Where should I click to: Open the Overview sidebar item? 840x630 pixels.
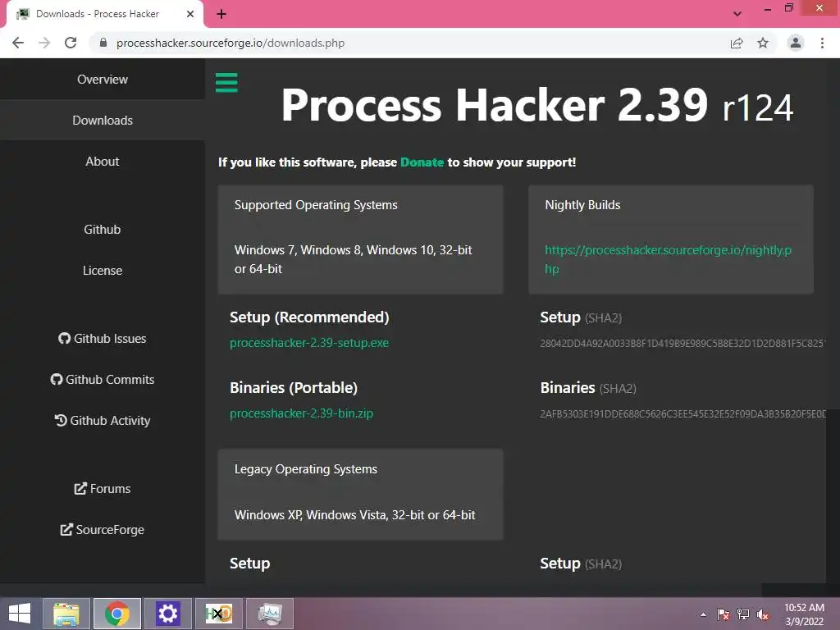pos(103,80)
